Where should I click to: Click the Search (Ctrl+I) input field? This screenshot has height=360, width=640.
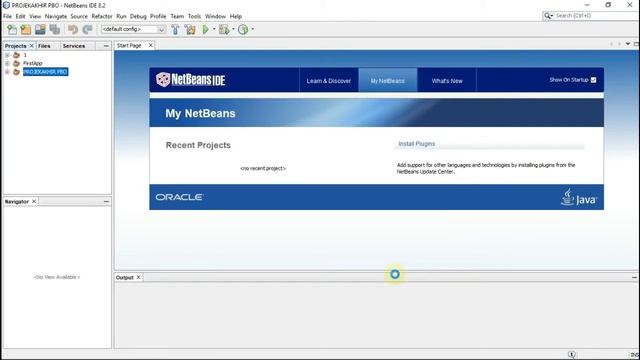coord(596,16)
